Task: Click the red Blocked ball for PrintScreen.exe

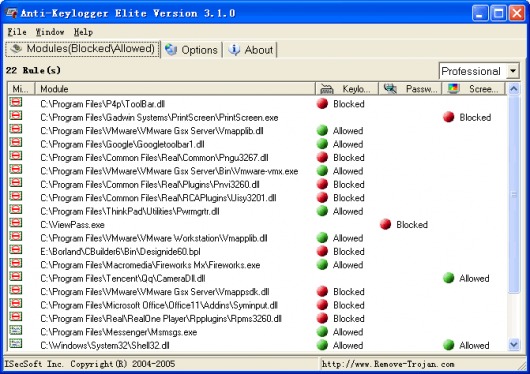Action: (x=449, y=117)
